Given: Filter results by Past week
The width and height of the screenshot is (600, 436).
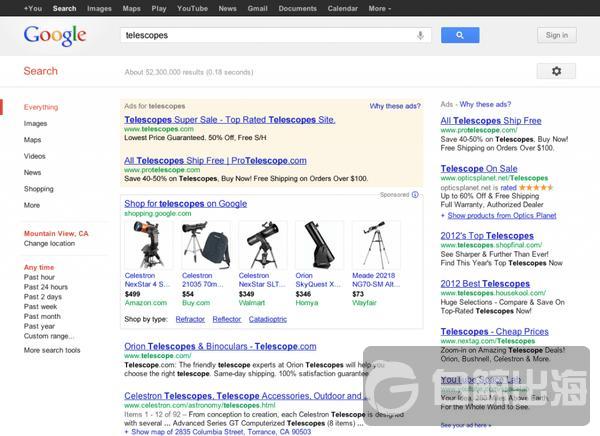Looking at the screenshot, I should tap(40, 307).
